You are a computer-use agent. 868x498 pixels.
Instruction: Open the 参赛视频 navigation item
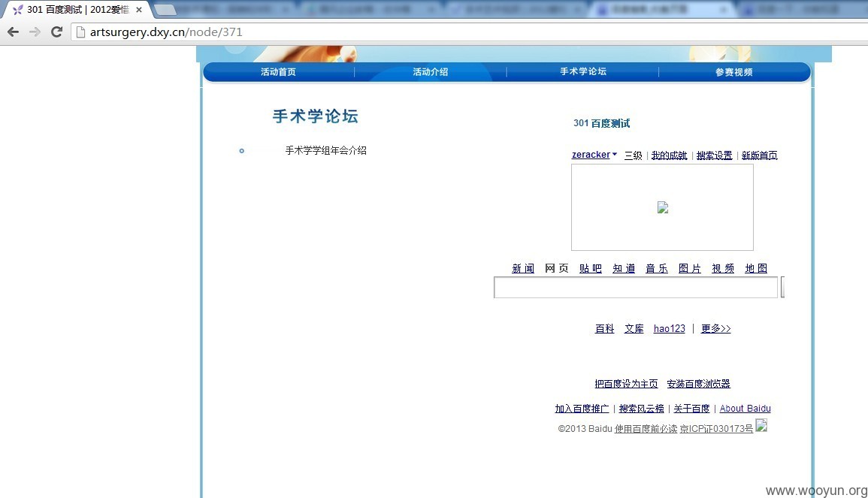(x=733, y=72)
